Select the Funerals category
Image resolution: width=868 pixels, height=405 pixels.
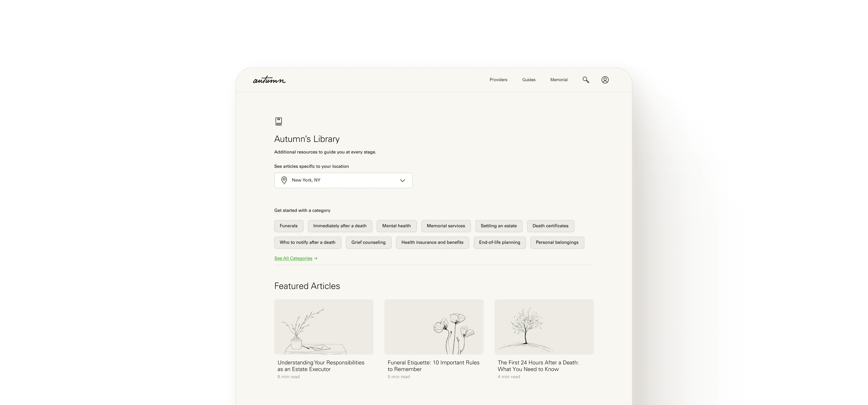[289, 226]
